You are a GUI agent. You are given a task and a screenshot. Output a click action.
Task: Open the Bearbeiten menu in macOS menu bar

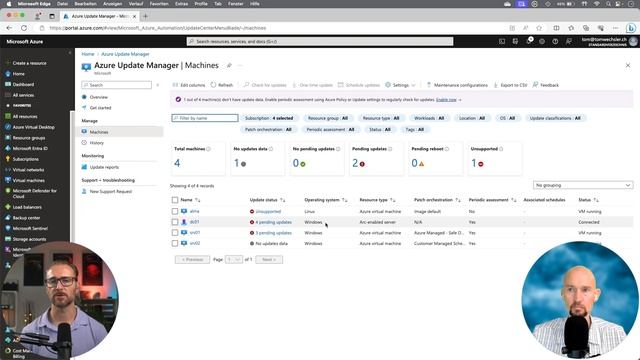coord(85,4)
